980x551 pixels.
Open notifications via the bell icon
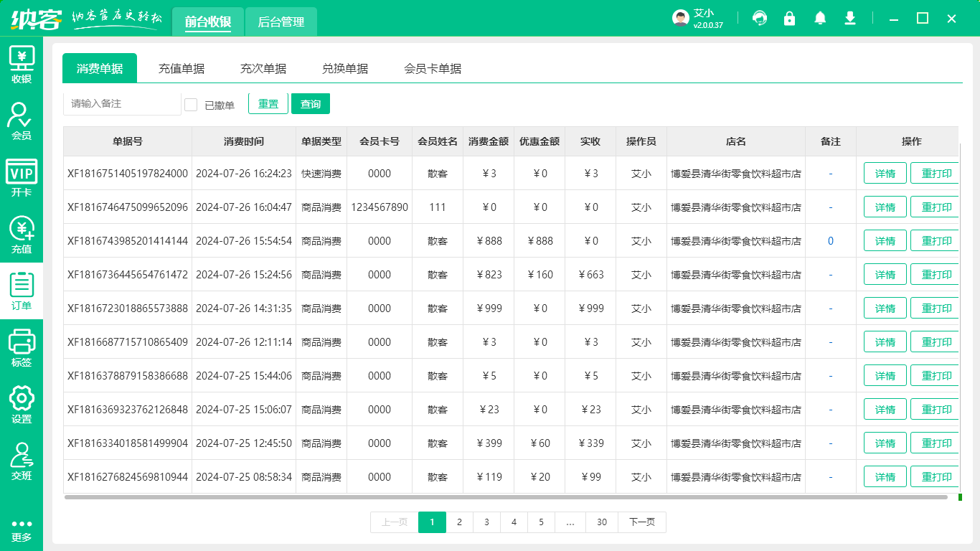(x=819, y=19)
